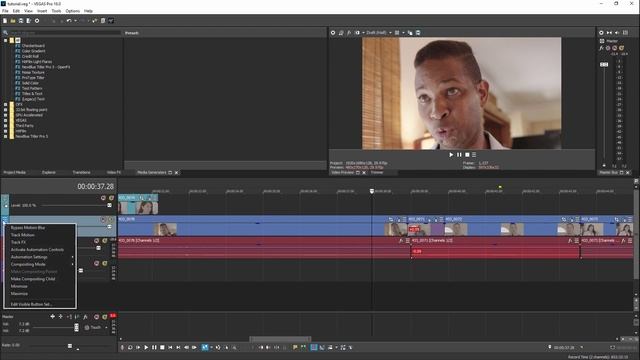Image resolution: width=640 pixels, height=360 pixels.
Task: Select the Titles & Text generator
Action: click(x=32, y=93)
